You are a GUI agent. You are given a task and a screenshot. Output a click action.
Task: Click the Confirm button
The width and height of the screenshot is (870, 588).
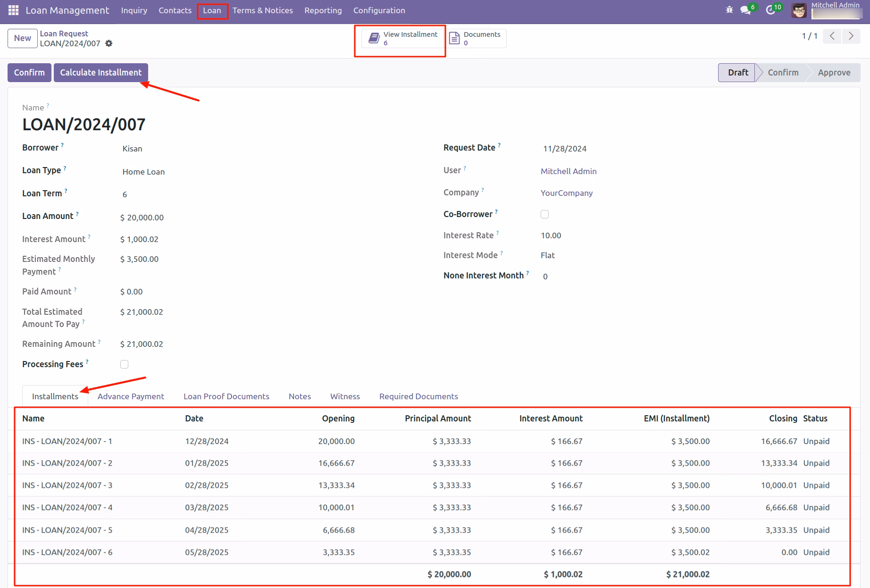29,73
